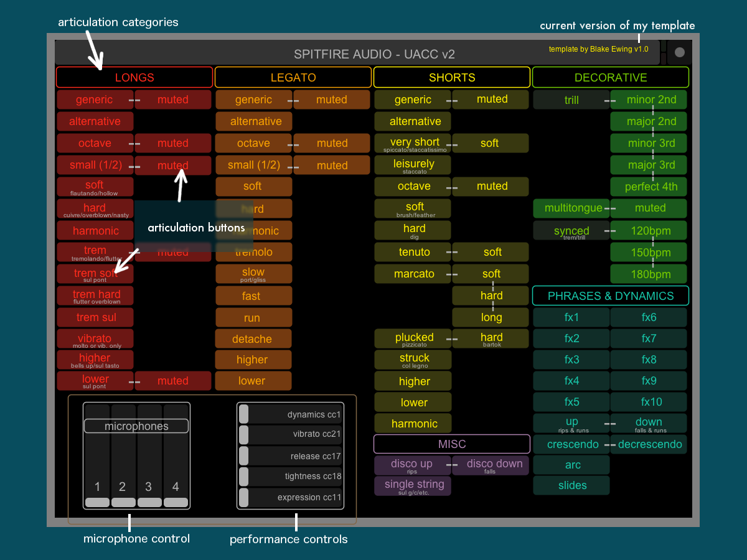Choose disco up rips
Screen dimensions: 747x560
point(412,465)
